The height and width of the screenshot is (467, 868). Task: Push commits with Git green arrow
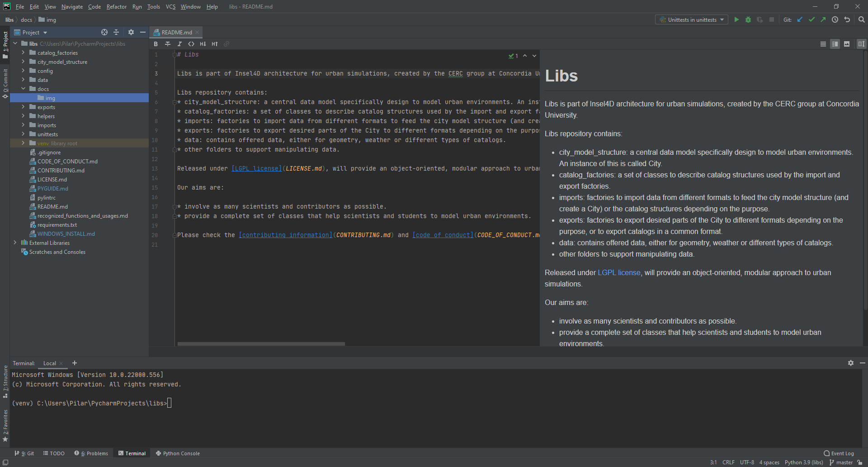(823, 19)
